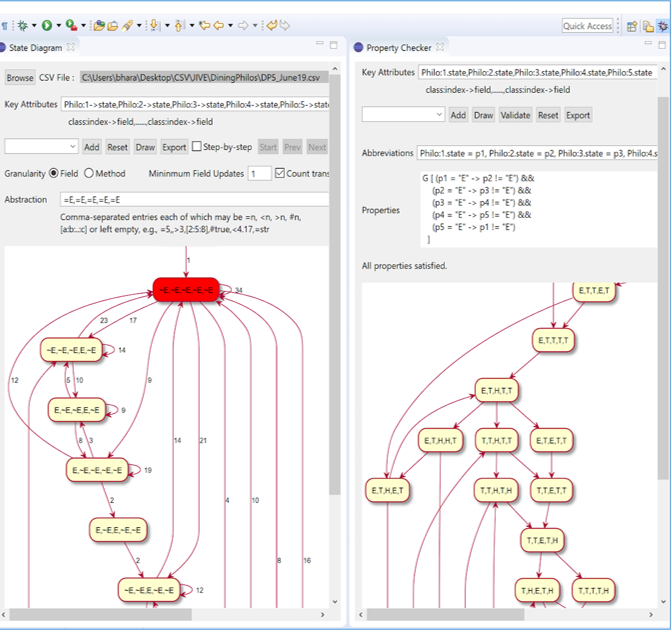Open the Property Checker attribute combo box

401,115
